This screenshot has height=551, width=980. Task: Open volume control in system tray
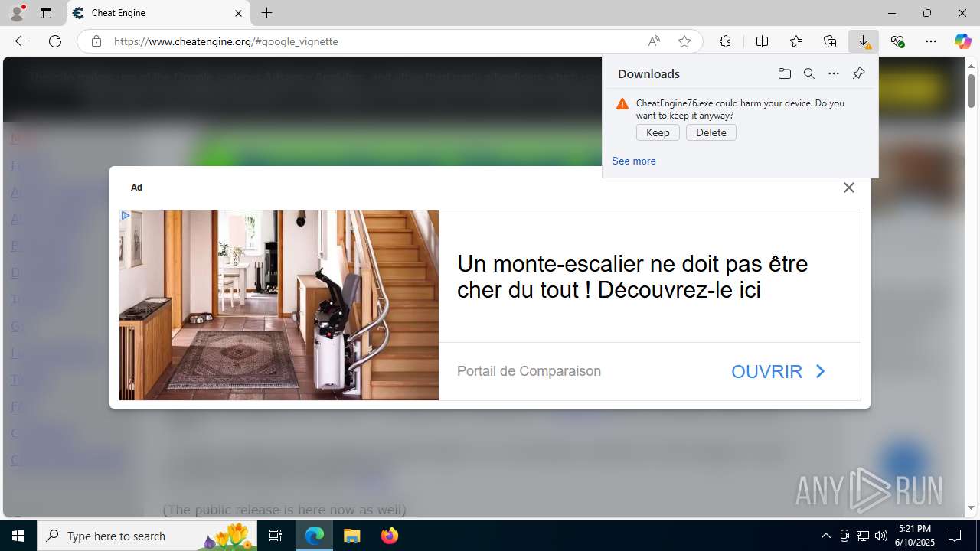click(881, 536)
